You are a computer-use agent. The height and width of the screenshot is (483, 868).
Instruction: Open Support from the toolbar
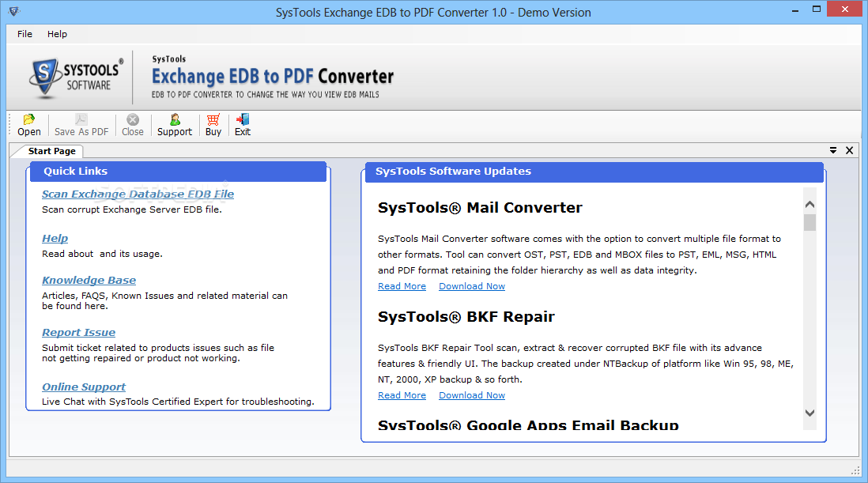coord(175,125)
